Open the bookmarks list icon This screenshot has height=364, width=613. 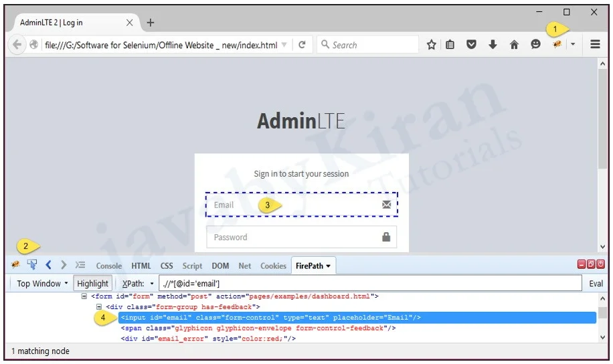(450, 45)
